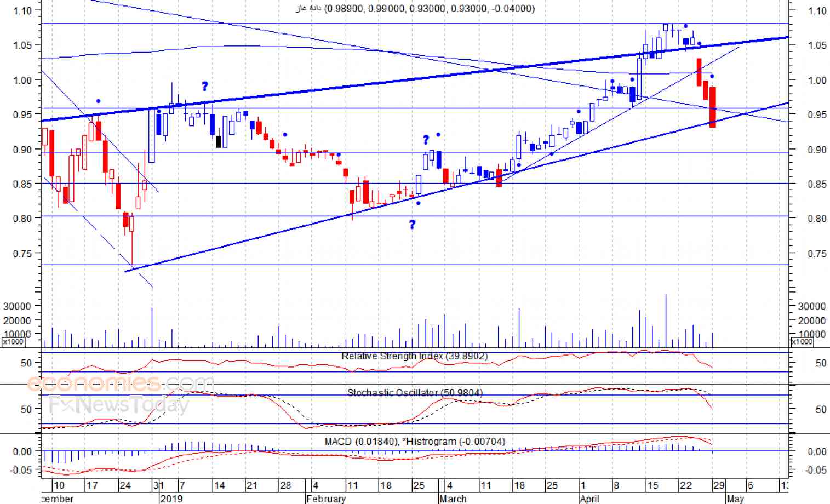
Task: Click the '0.00' MACD label on the left axis
Action: tap(22, 452)
